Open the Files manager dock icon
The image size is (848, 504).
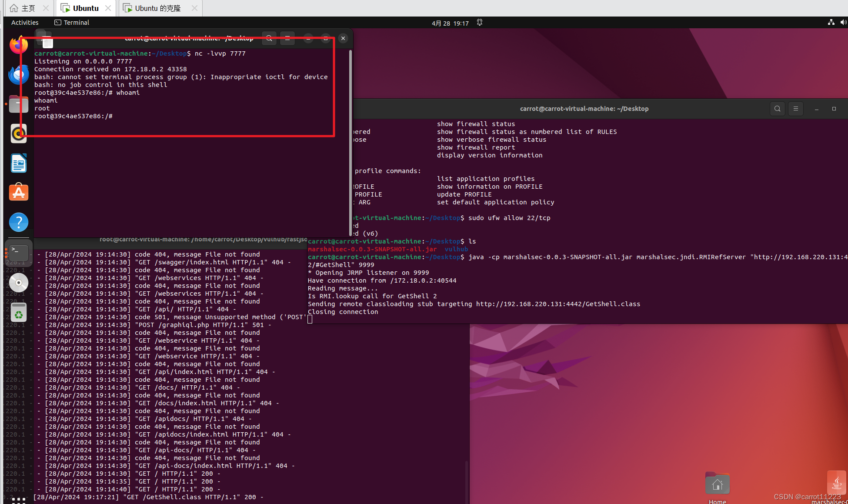pos(19,104)
